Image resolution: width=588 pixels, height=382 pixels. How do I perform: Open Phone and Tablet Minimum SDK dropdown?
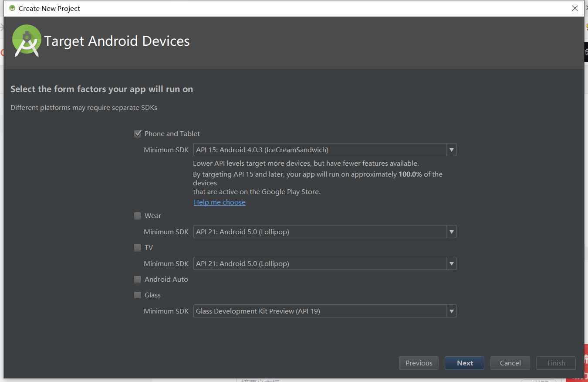[451, 150]
